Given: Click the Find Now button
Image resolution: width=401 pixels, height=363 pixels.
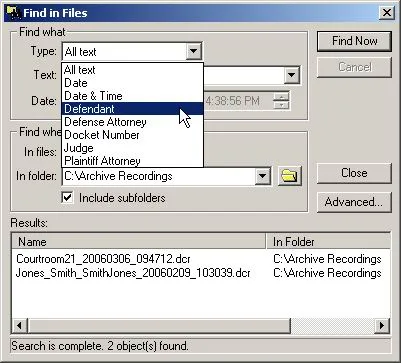Looking at the screenshot, I should (x=354, y=41).
